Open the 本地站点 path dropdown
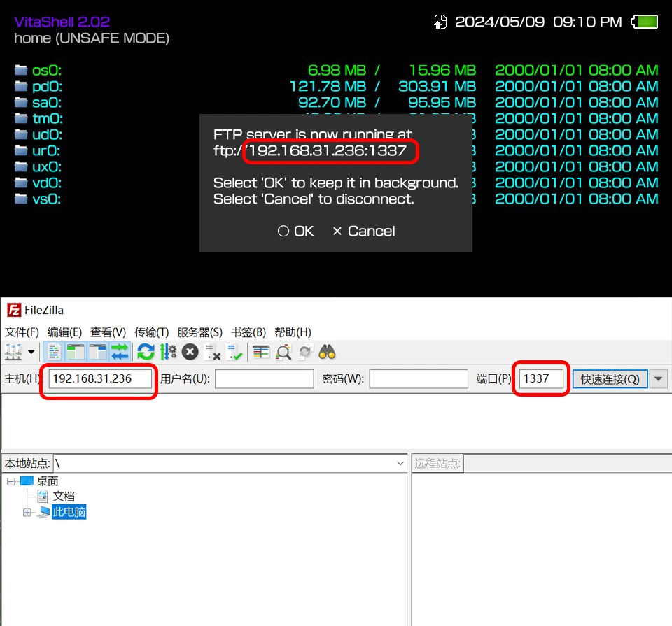The image size is (672, 626). 400,463
